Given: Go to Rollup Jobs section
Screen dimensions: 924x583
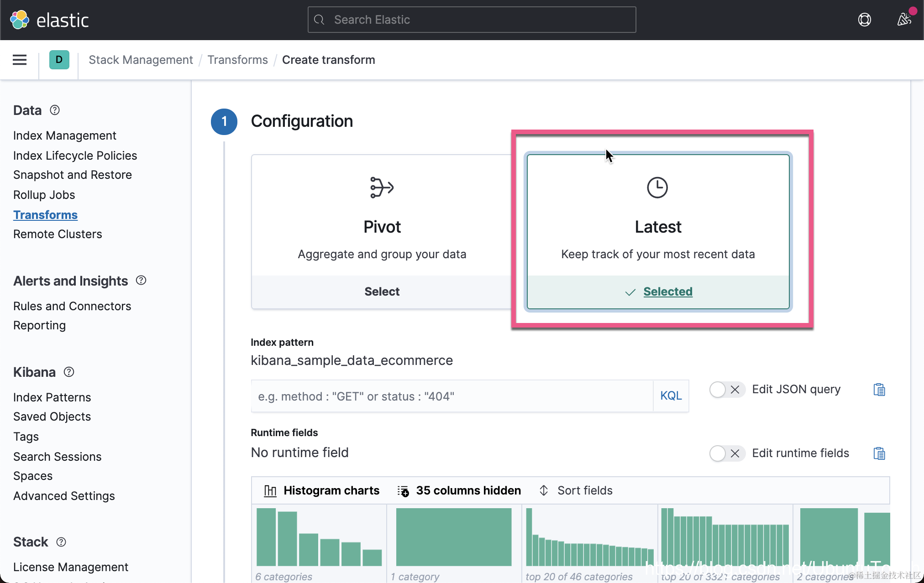Looking at the screenshot, I should click(44, 195).
